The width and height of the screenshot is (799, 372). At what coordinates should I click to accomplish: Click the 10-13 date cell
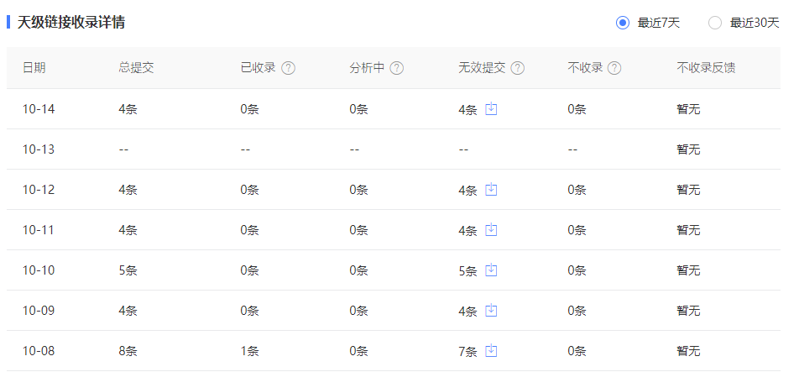38,149
